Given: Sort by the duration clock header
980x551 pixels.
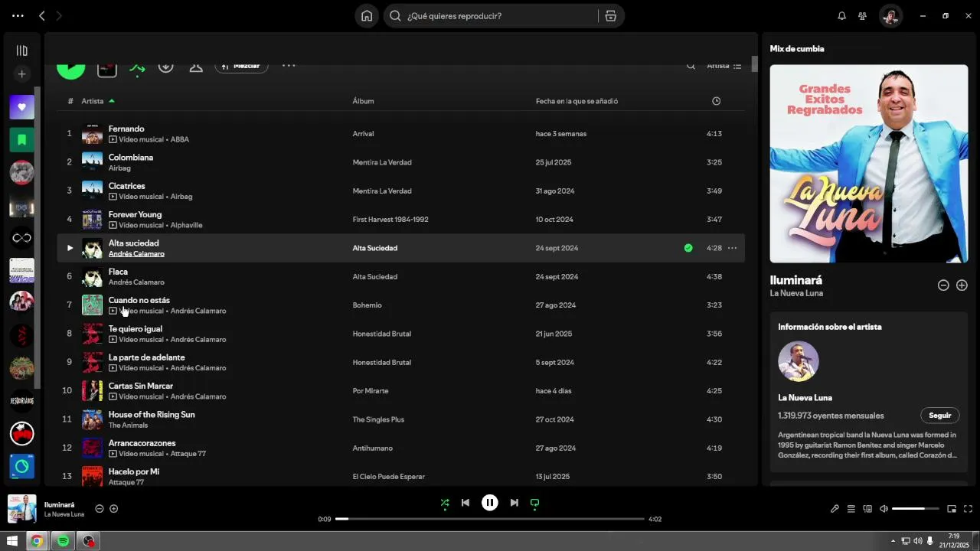Looking at the screenshot, I should [x=716, y=101].
